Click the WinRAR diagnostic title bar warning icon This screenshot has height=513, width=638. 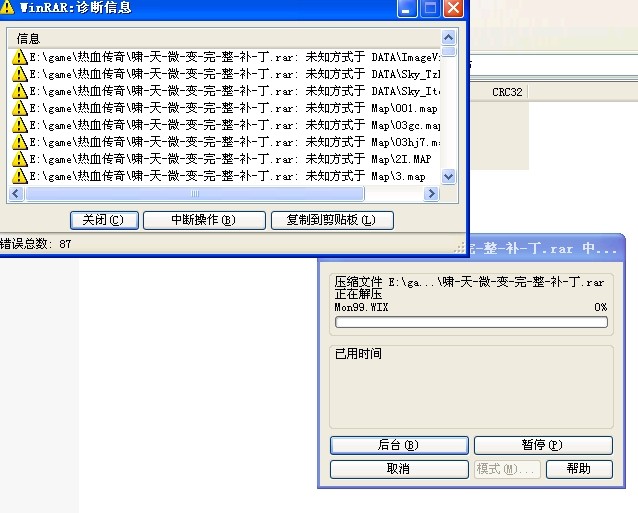coord(7,7)
